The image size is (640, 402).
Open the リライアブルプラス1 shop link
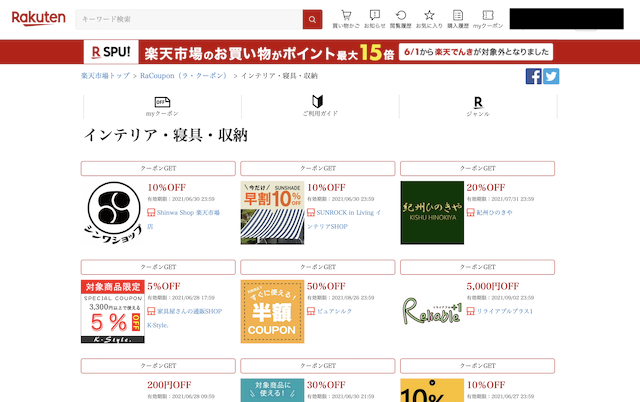pyautogui.click(x=505, y=311)
